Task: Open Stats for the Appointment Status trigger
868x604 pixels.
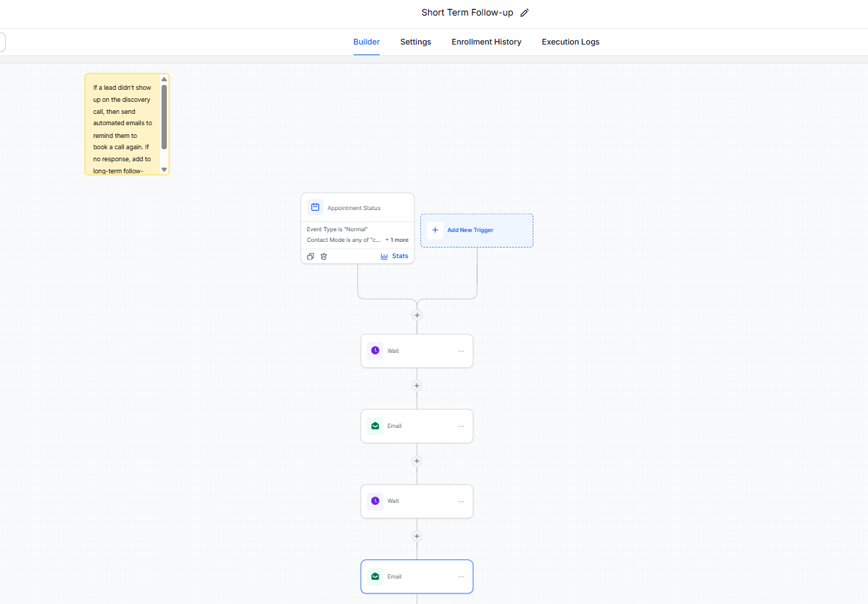Action: pyautogui.click(x=394, y=256)
